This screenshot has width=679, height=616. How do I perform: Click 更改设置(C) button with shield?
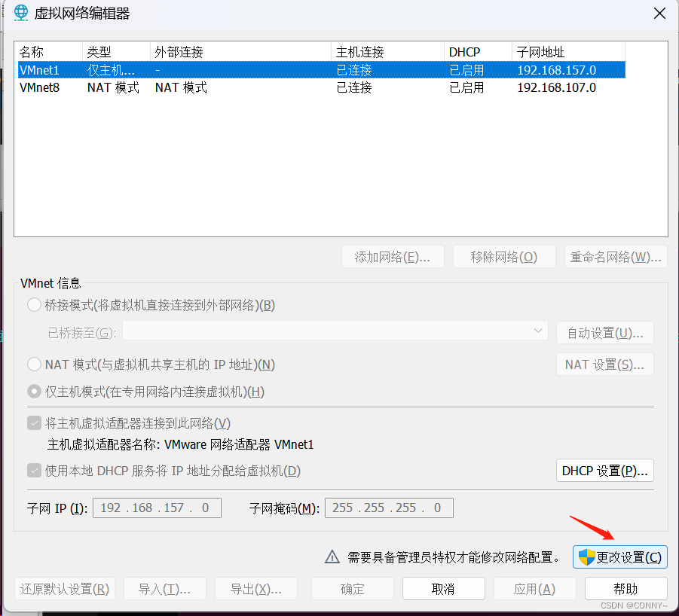coord(619,557)
